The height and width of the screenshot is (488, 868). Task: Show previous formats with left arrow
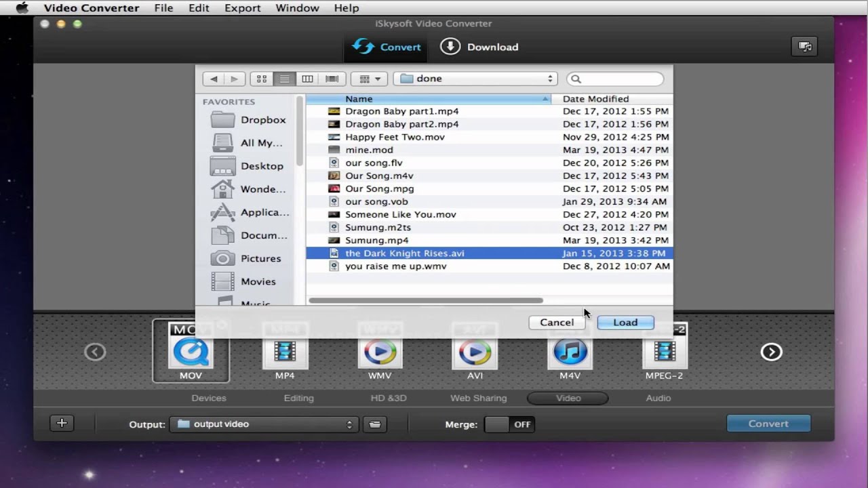point(95,352)
